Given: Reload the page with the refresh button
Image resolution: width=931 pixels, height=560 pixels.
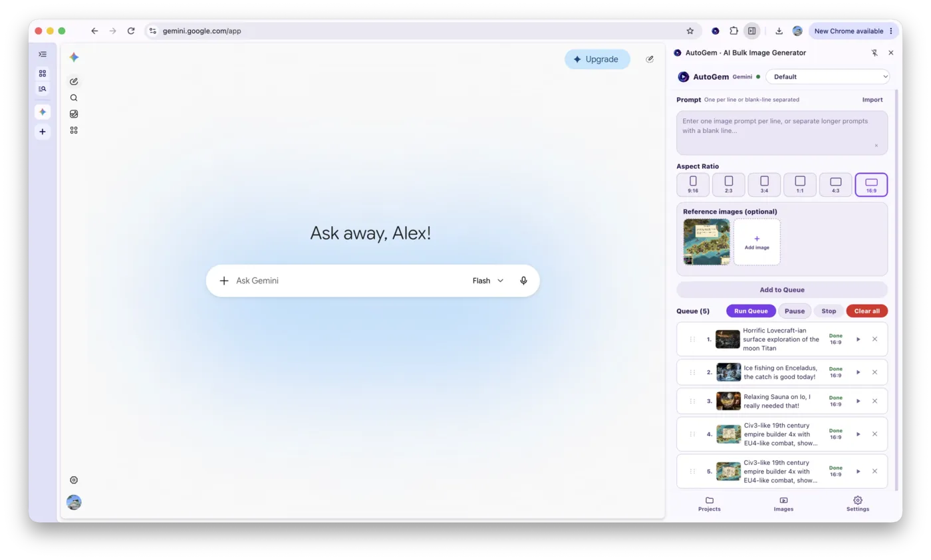Looking at the screenshot, I should click(131, 31).
